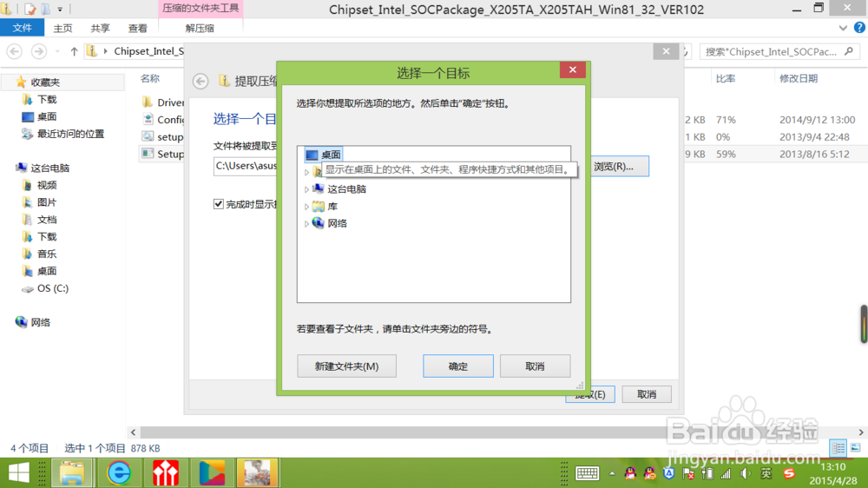Open the Windows Start button
Image resolution: width=868 pixels, height=488 pixels.
[x=19, y=473]
